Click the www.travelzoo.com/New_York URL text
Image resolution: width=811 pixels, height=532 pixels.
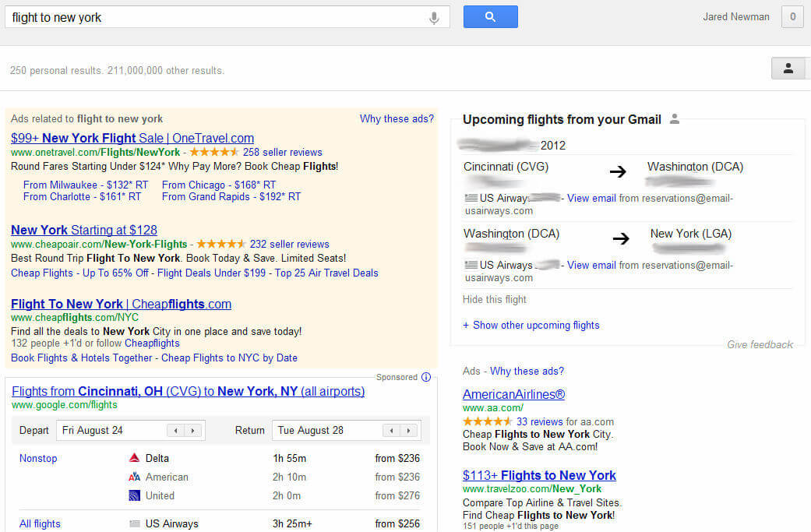(532, 488)
